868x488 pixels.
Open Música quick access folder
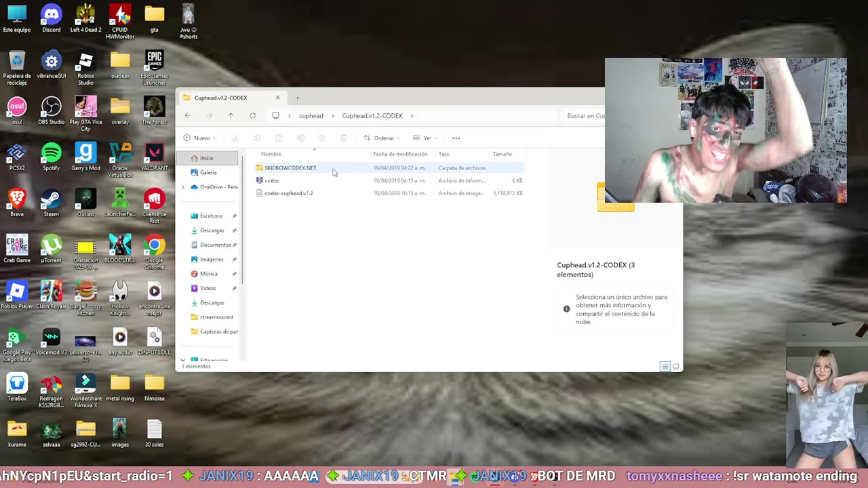(208, 274)
